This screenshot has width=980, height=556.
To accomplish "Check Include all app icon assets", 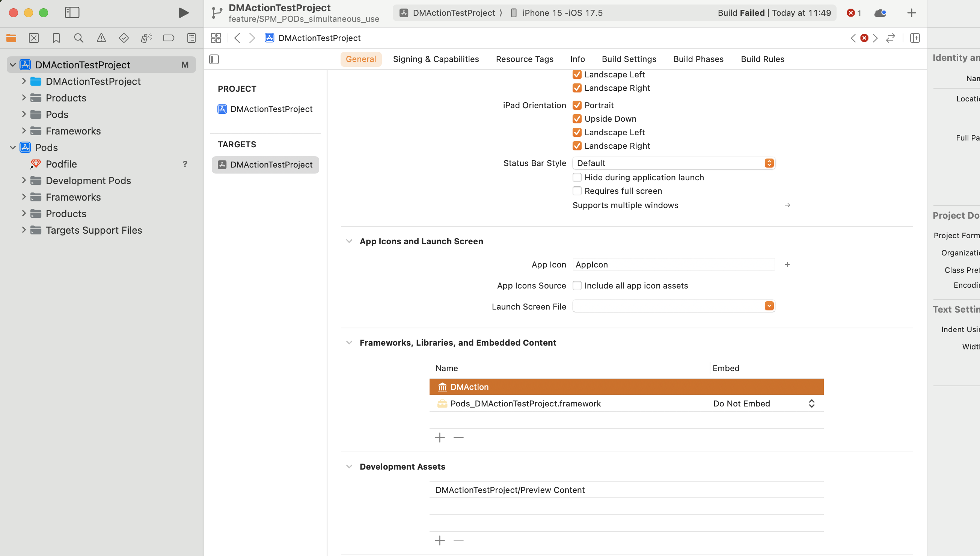I will click(x=577, y=286).
